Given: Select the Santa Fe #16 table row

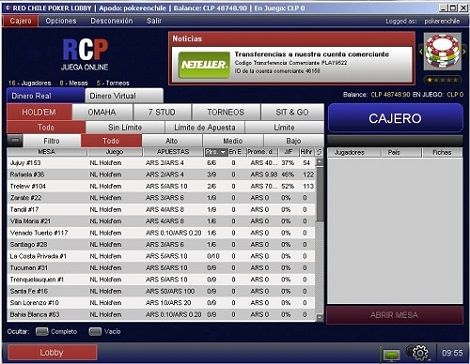Looking at the screenshot, I should 161,291.
